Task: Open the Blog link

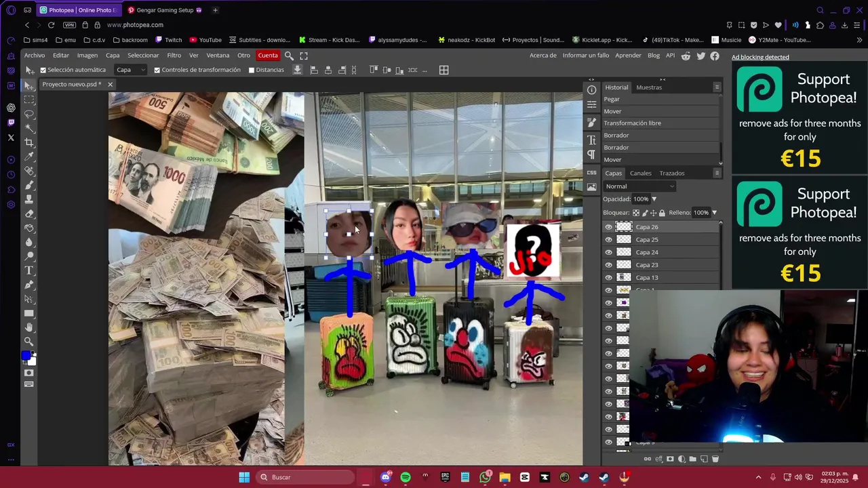Action: point(654,56)
